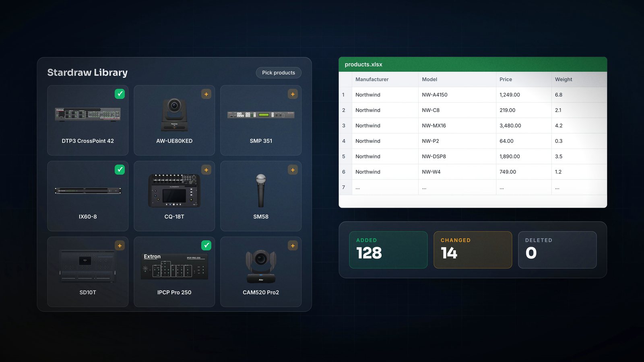
Task: Click the DELETED 0 summary card
Action: click(x=557, y=250)
